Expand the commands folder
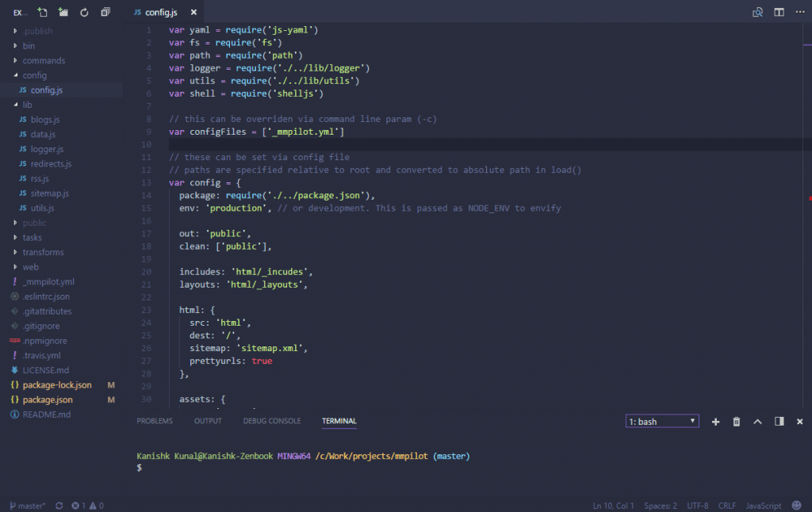This screenshot has height=512, width=812. coord(43,60)
